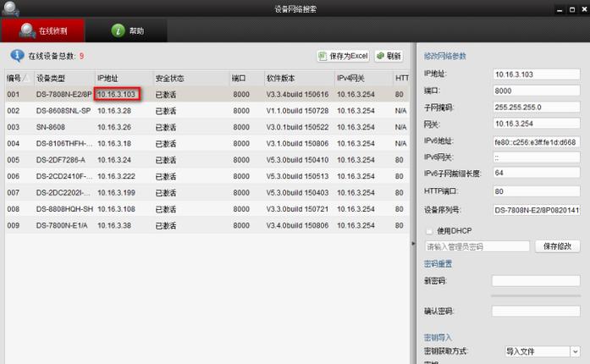Click IP address 10.16.3.26
Viewport: 590px width, 364px height.
[114, 127]
